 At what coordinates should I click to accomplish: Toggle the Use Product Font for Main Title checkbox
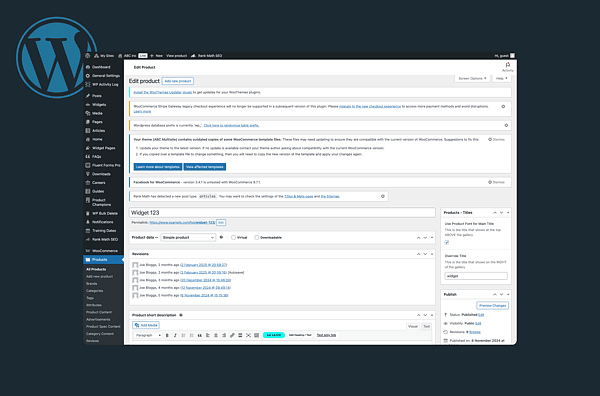coord(447,242)
